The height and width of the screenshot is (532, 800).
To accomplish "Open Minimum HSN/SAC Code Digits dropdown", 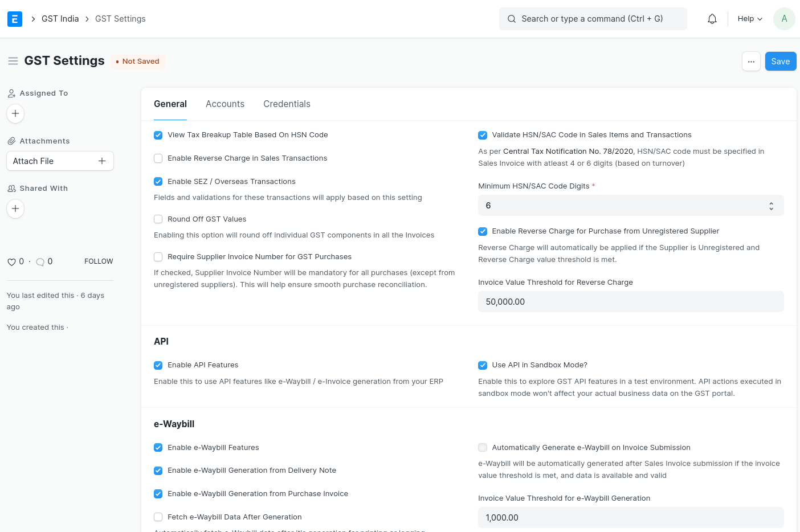I will [630, 206].
